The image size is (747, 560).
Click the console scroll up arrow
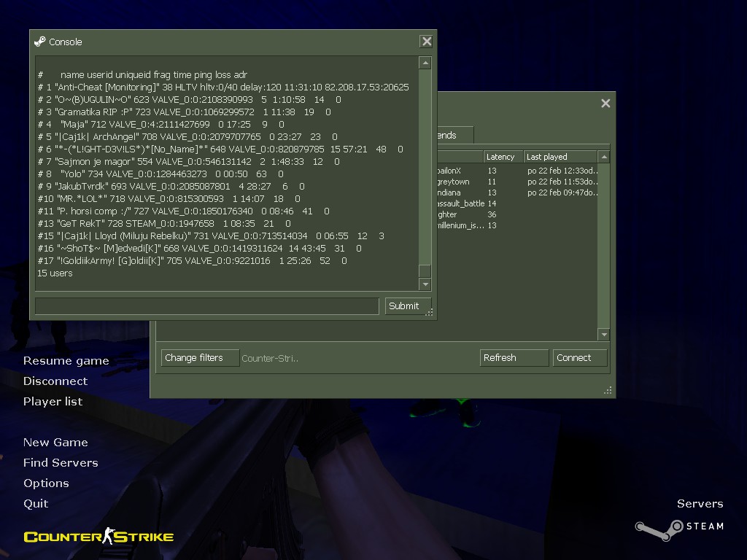pos(425,63)
